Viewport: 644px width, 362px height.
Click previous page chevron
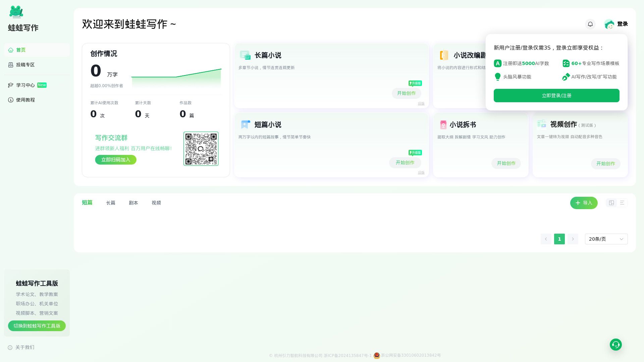point(546,239)
